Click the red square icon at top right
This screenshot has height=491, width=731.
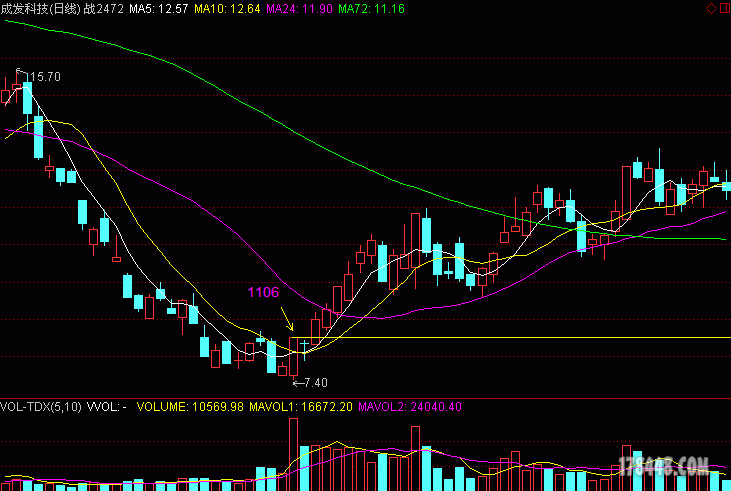coord(723,8)
